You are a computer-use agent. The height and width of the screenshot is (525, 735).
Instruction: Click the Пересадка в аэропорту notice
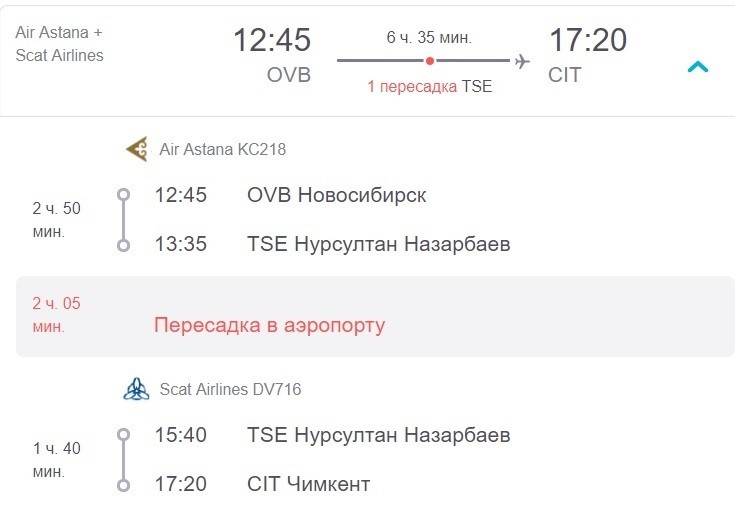pyautogui.click(x=269, y=325)
